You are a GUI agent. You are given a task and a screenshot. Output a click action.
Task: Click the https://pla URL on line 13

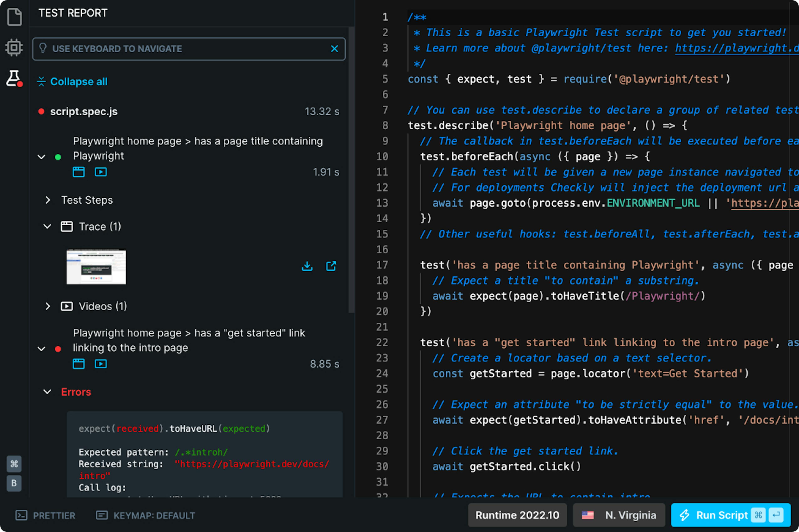click(x=765, y=203)
